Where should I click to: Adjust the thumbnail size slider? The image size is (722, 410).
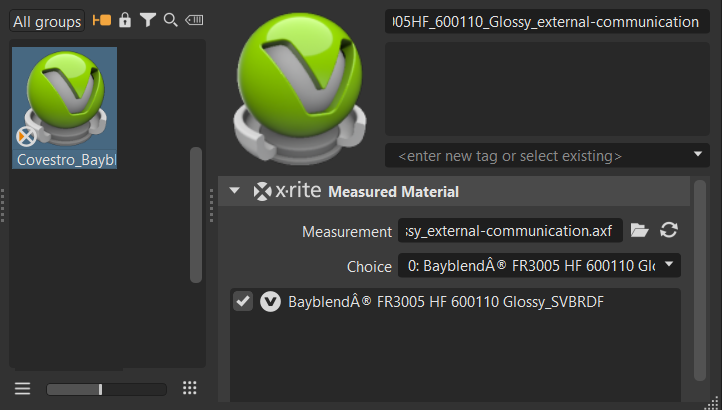(x=106, y=389)
